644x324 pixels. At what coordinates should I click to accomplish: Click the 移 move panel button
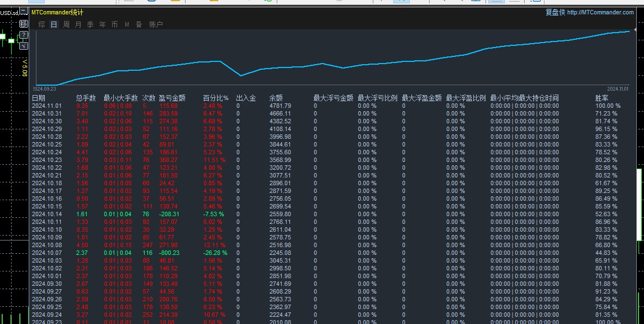pos(24,24)
